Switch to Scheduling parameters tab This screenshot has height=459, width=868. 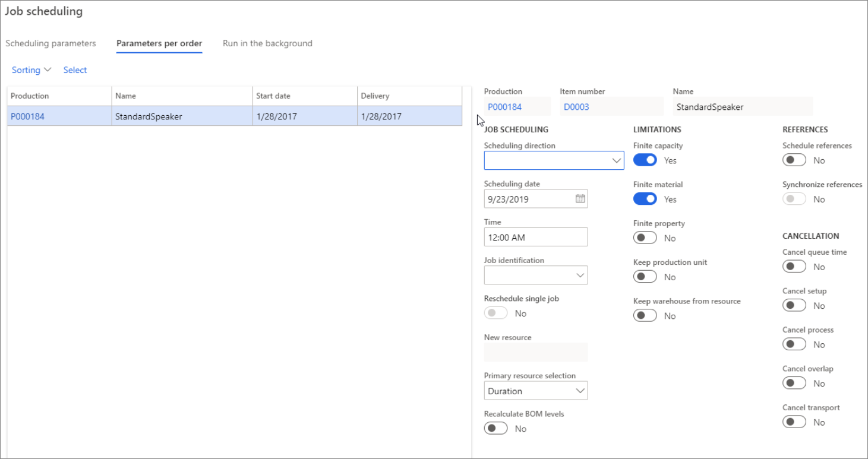(50, 43)
